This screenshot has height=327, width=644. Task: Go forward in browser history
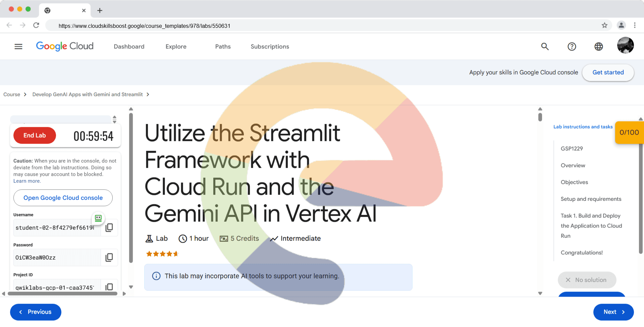click(x=22, y=25)
